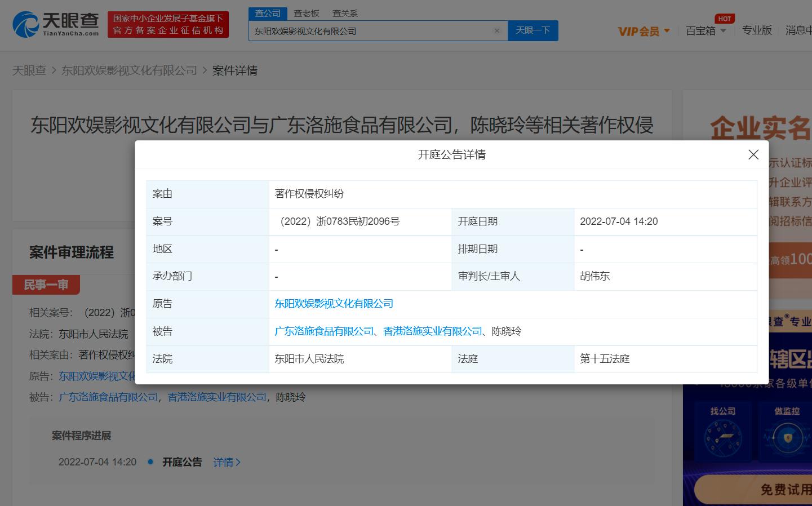Screen dimensions: 812x506
Task: Expand the 详情 entry under 案件程序进展
Action: pos(226,462)
